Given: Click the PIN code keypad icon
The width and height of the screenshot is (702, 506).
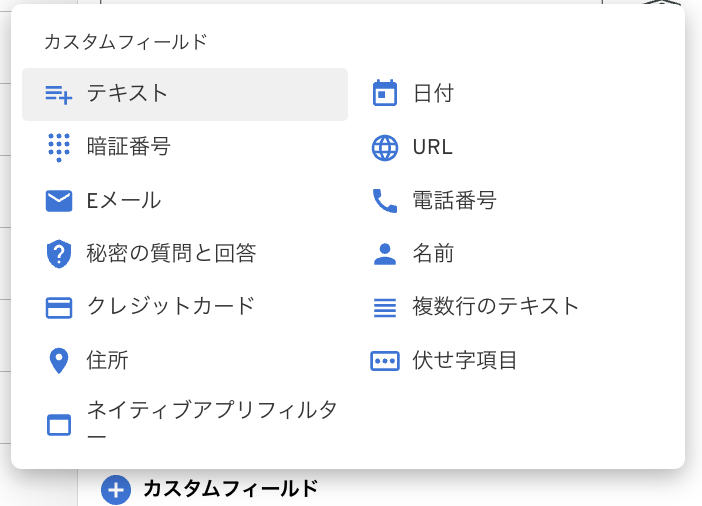Looking at the screenshot, I should 59,147.
